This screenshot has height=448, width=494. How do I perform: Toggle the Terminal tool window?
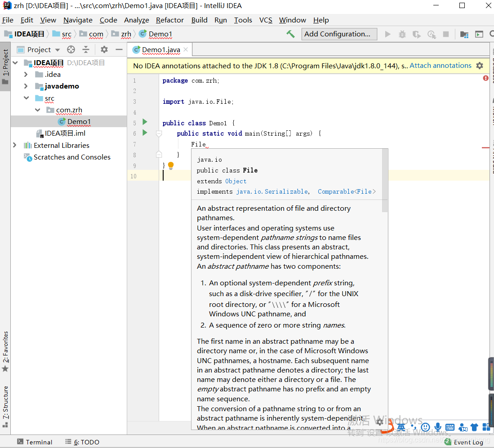(35, 442)
